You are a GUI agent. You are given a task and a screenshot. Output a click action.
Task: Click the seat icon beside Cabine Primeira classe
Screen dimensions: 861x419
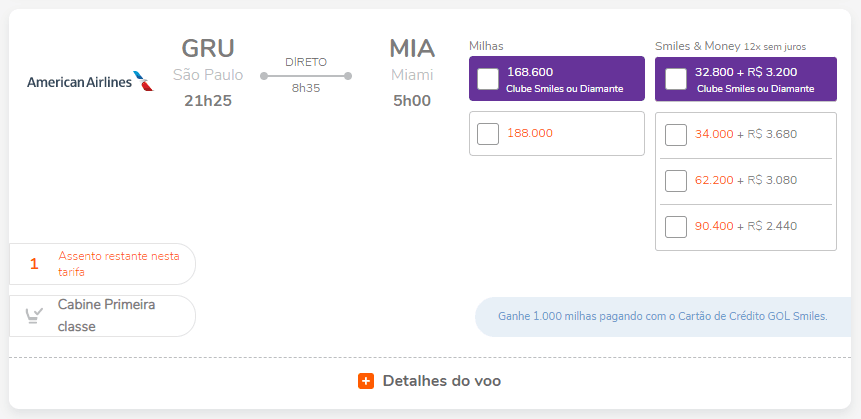34,315
